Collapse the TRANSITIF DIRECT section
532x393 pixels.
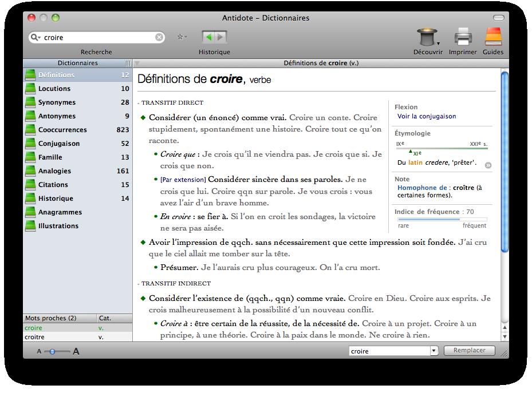tap(139, 103)
